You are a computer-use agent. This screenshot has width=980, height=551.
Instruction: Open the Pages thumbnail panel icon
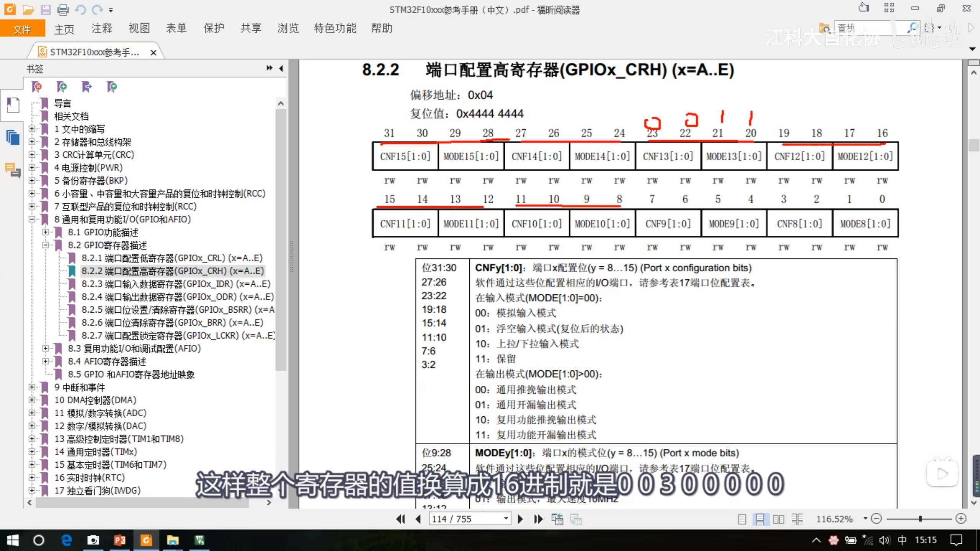click(x=13, y=137)
